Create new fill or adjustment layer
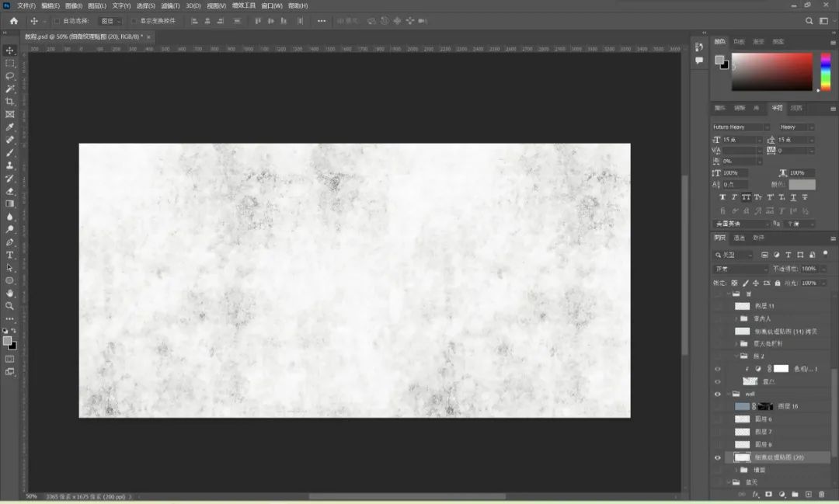The image size is (839, 504). pos(782,495)
